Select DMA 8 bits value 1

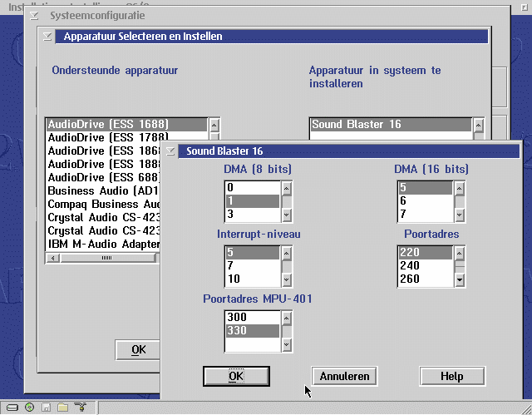pyautogui.click(x=253, y=201)
